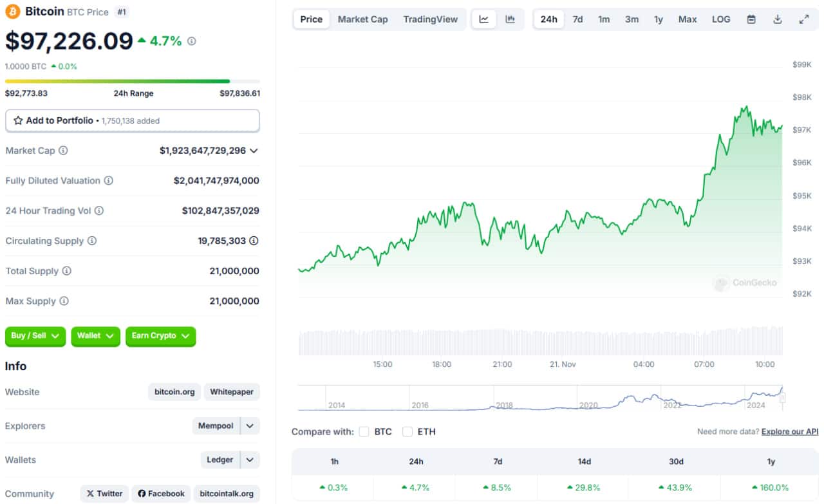Open Bitcoin Facebook community link
This screenshot has width=824, height=504.
click(161, 494)
